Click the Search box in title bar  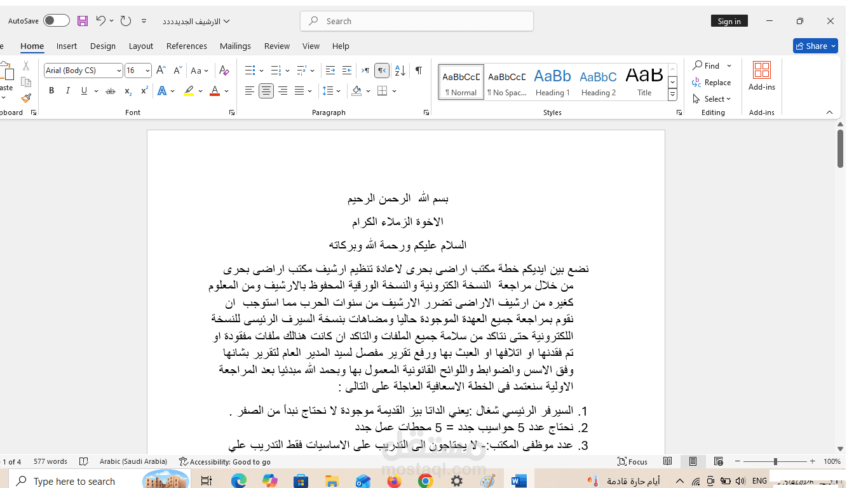tap(417, 21)
